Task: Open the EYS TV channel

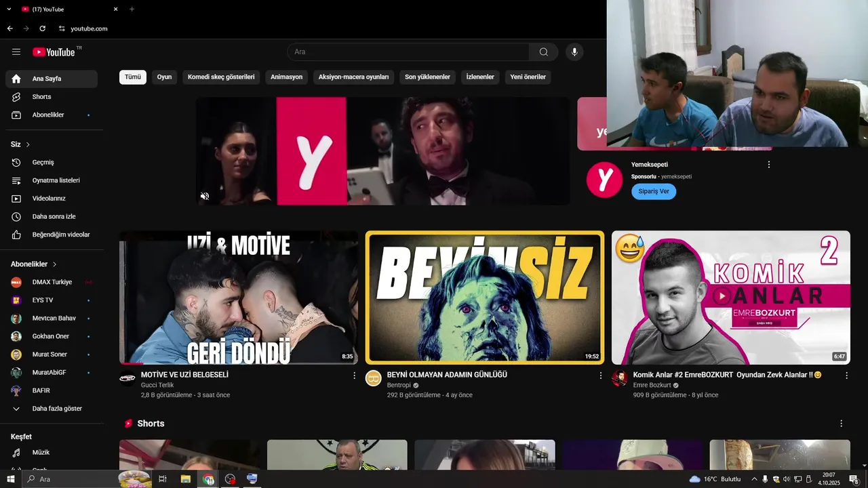Action: pyautogui.click(x=52, y=300)
